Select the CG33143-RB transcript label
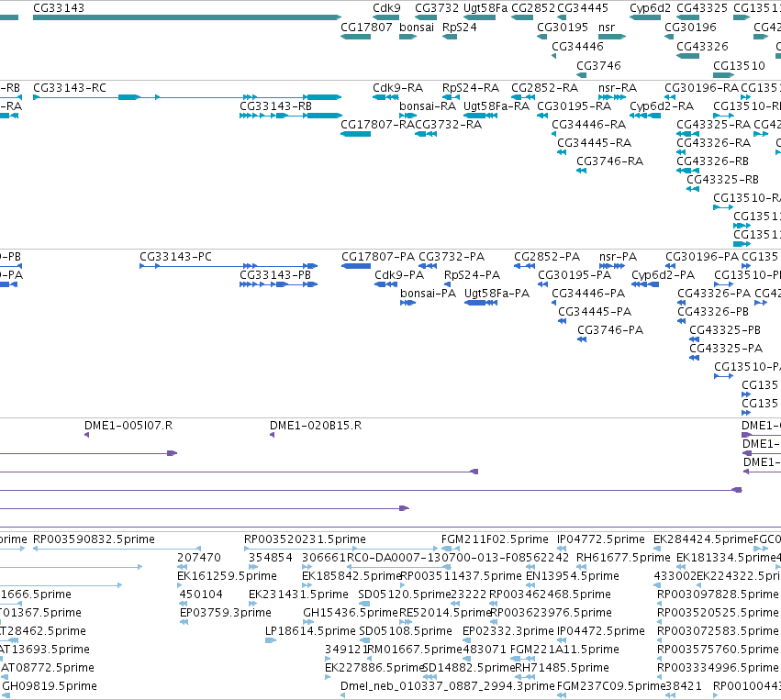 pos(275,106)
